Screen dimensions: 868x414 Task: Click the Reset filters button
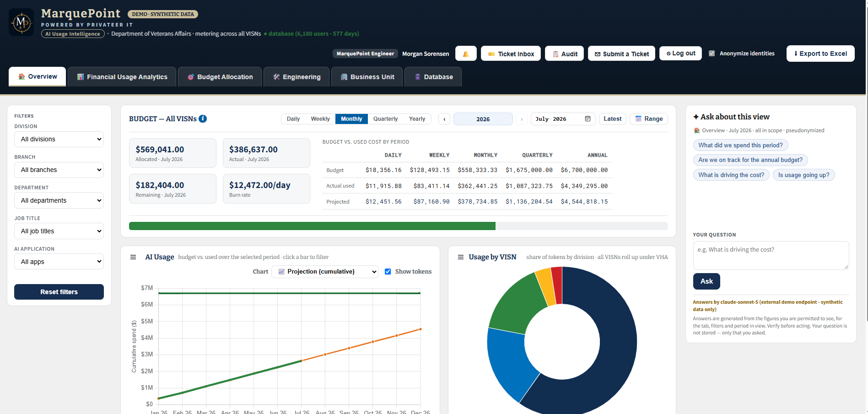click(x=59, y=292)
